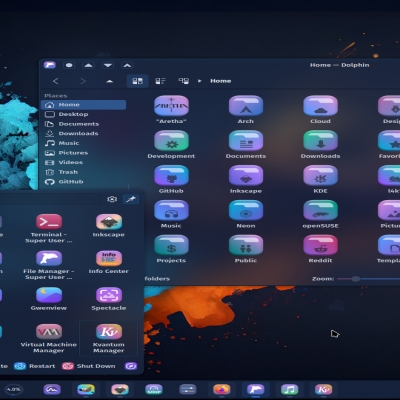This screenshot has height=400, width=400.
Task: Select Home in the Places panel
Action: click(83, 105)
